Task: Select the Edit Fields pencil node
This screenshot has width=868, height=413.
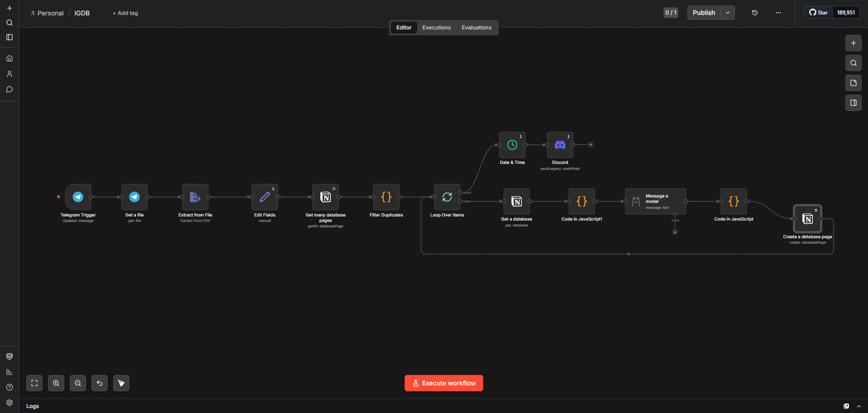Action: [265, 197]
